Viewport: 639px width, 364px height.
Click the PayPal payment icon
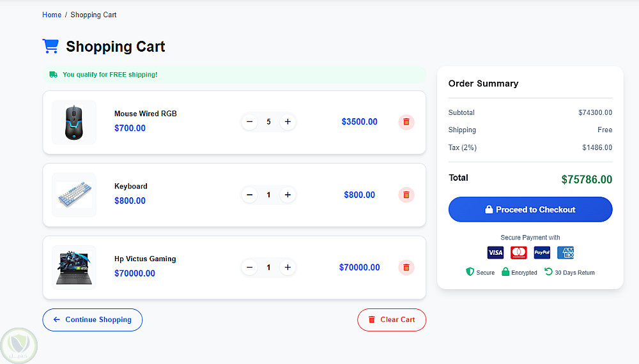(542, 253)
